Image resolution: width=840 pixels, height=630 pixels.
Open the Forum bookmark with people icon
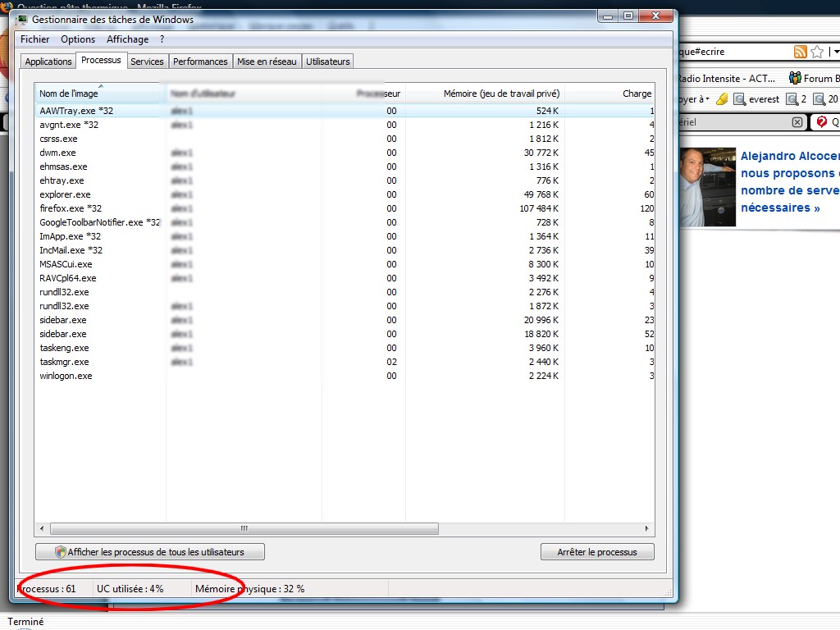(x=795, y=79)
